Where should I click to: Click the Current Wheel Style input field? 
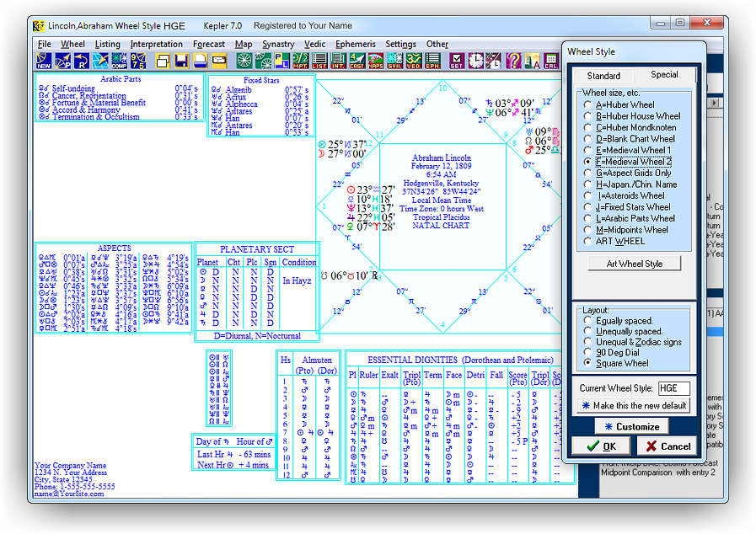tap(674, 388)
